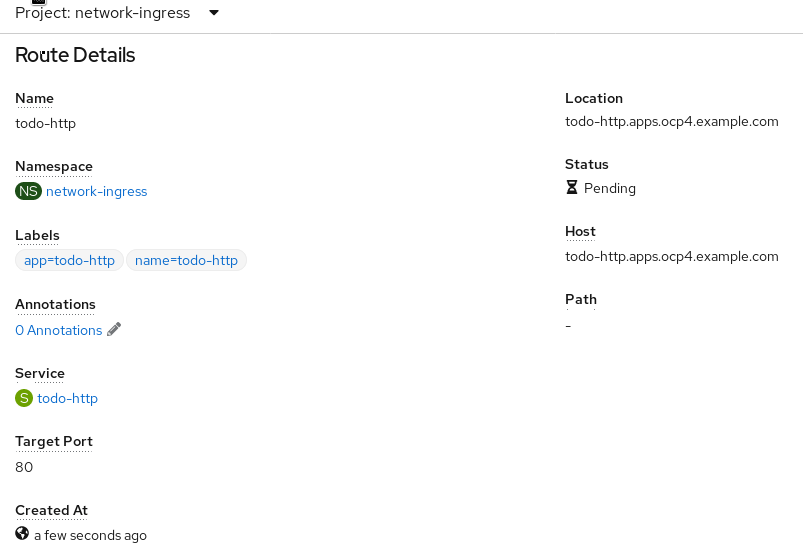Click the 'a few seconds ago' timestamp
Screen dimensions: 803x552
(x=90, y=535)
